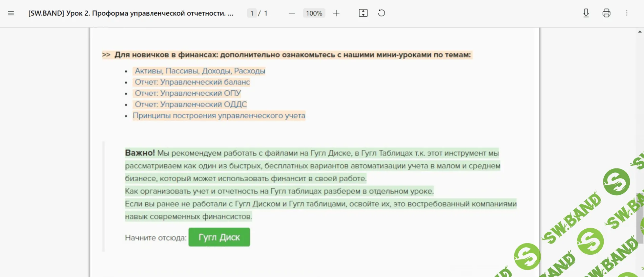The width and height of the screenshot is (644, 277).
Task: Print the document
Action: (x=606, y=13)
